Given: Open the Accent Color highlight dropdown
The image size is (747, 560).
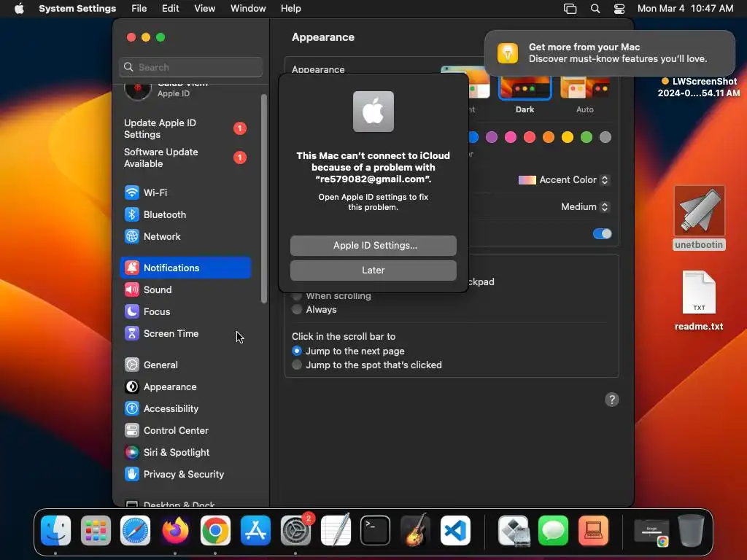Looking at the screenshot, I should [564, 180].
